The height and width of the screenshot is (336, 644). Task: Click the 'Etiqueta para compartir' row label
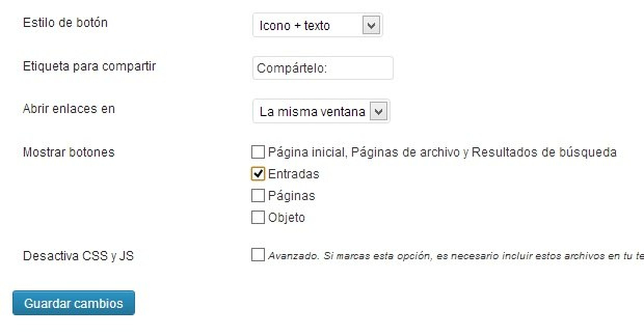click(x=89, y=66)
